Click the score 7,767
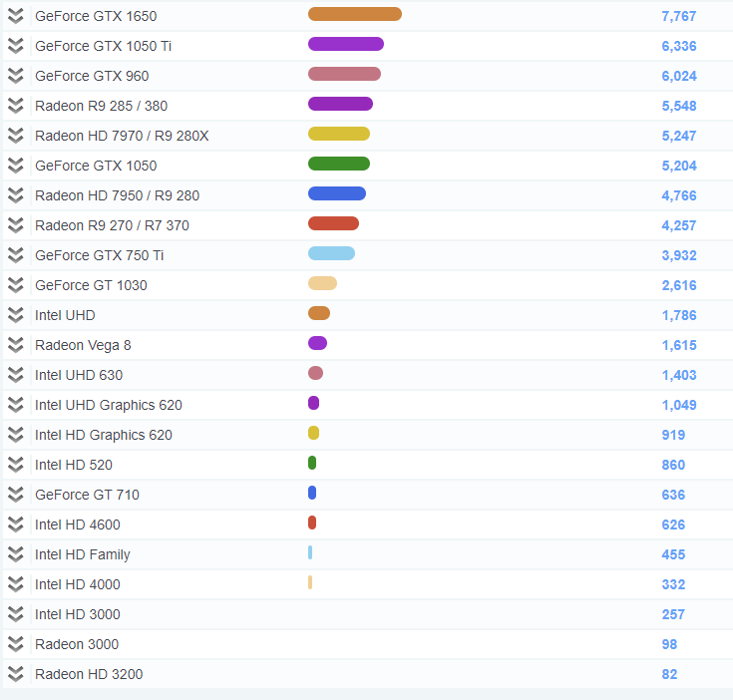This screenshot has height=700, width=733. pyautogui.click(x=679, y=16)
